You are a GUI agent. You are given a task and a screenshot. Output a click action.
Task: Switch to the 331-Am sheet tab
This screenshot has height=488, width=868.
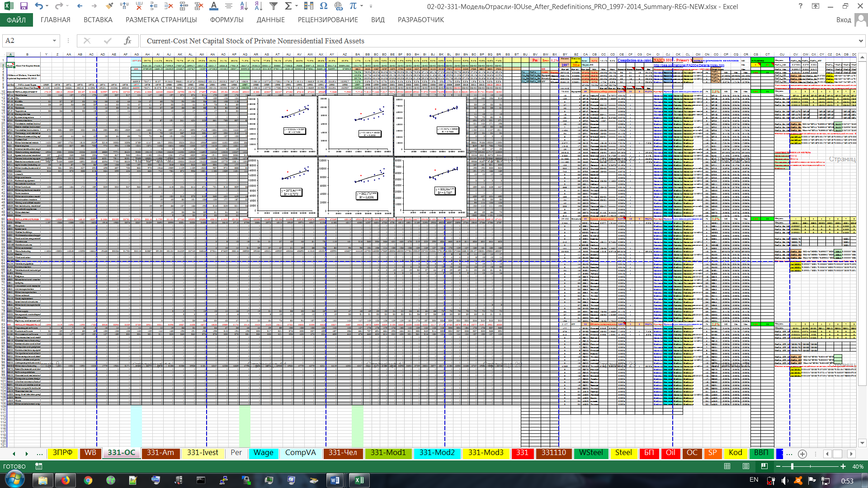(160, 453)
